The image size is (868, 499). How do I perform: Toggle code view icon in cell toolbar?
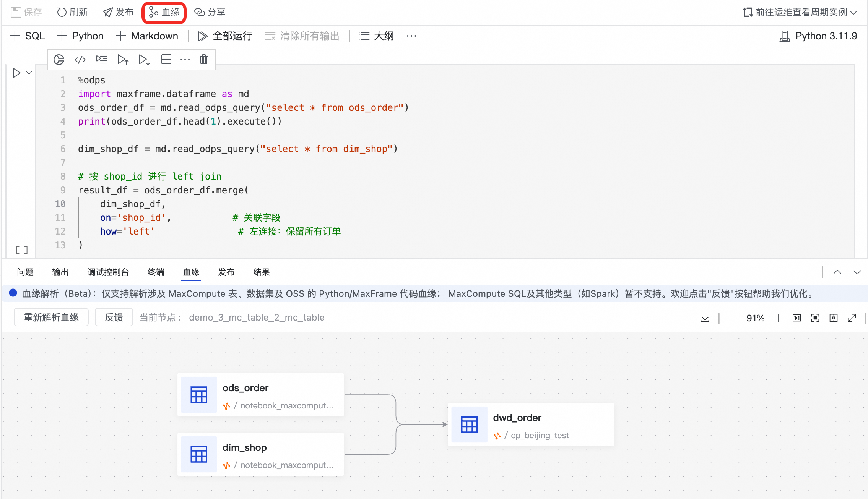tap(80, 60)
